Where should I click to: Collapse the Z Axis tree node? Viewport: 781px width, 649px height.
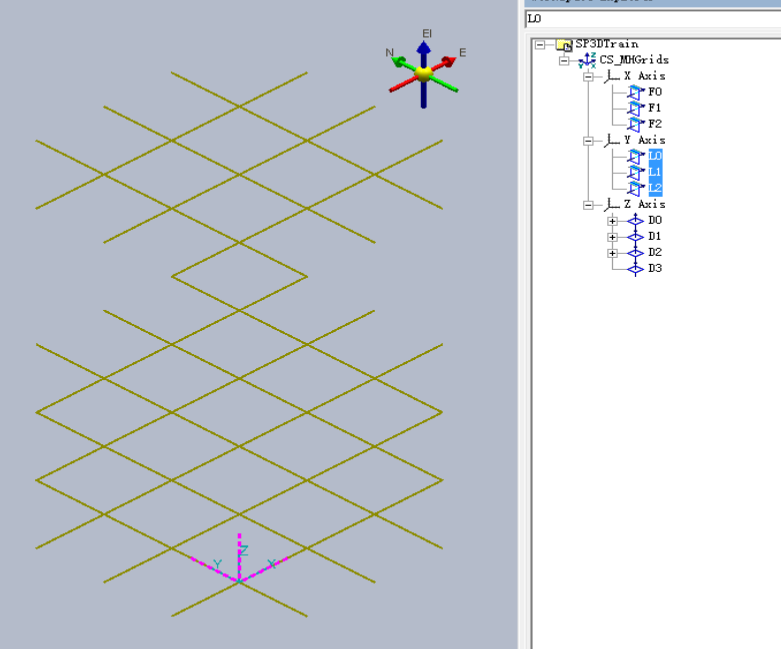[x=588, y=205]
